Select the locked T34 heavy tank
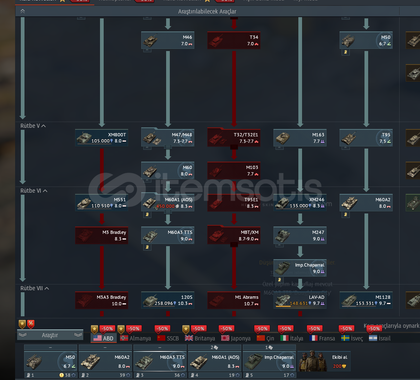This screenshot has width=420, height=380. click(x=234, y=40)
